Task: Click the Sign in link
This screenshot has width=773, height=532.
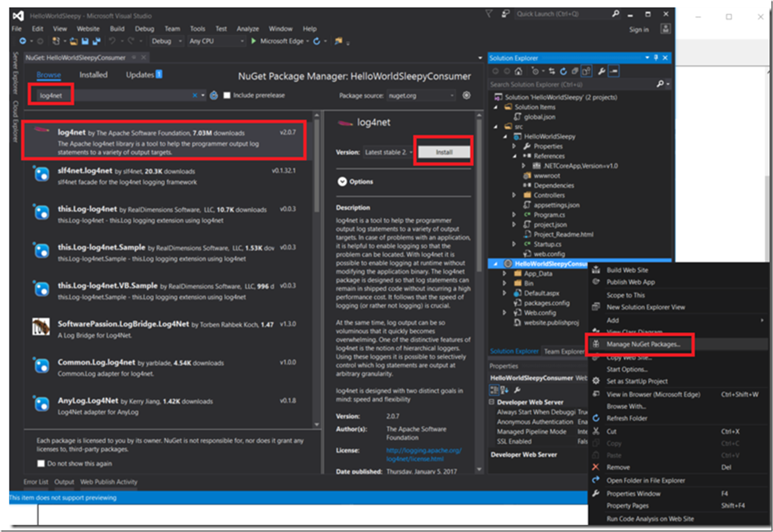Action: [x=638, y=29]
